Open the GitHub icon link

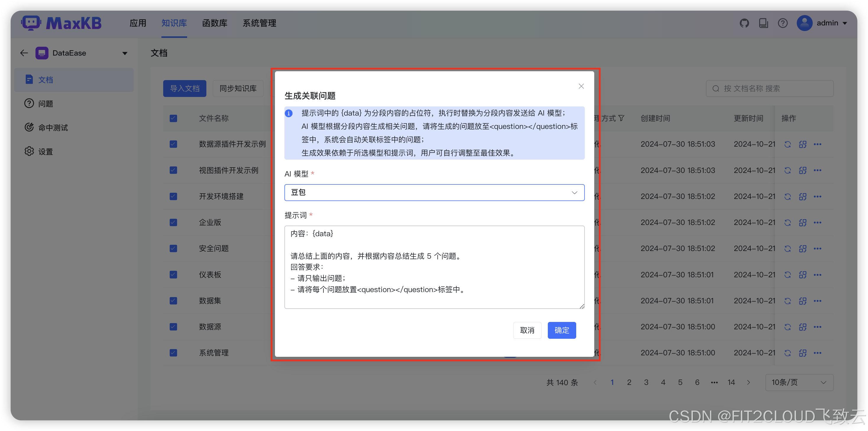click(x=744, y=23)
